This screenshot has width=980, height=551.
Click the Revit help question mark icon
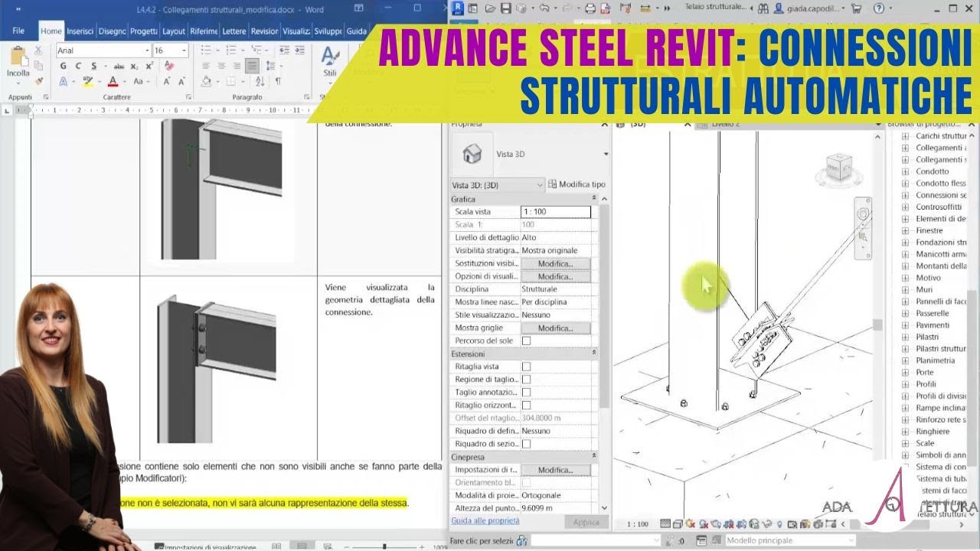pyautogui.click(x=877, y=8)
